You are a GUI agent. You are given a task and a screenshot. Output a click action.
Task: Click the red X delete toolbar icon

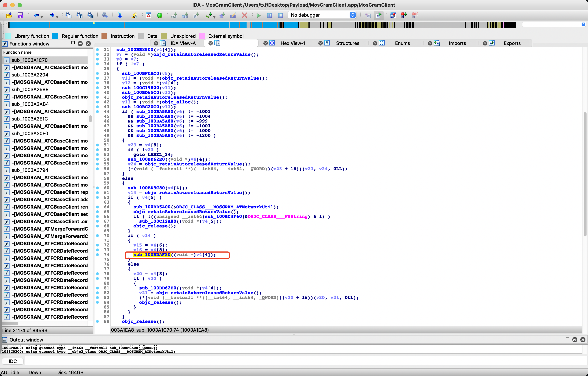pyautogui.click(x=244, y=15)
